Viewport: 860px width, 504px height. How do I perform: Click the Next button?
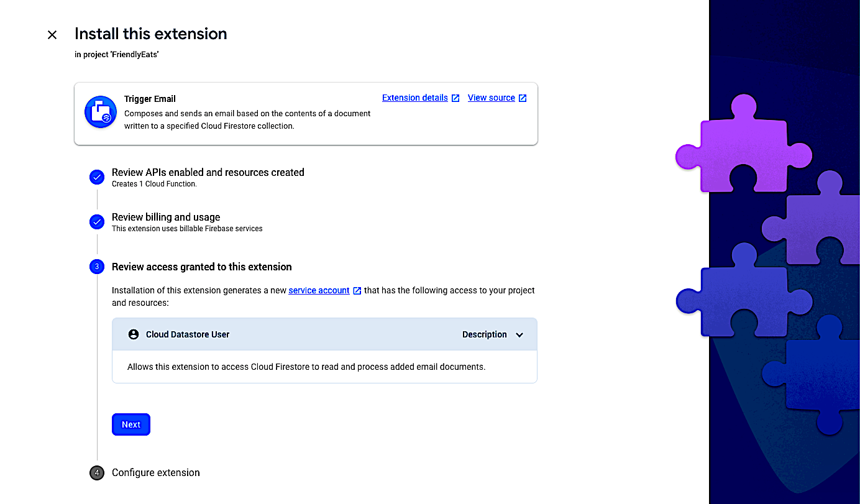(x=131, y=424)
